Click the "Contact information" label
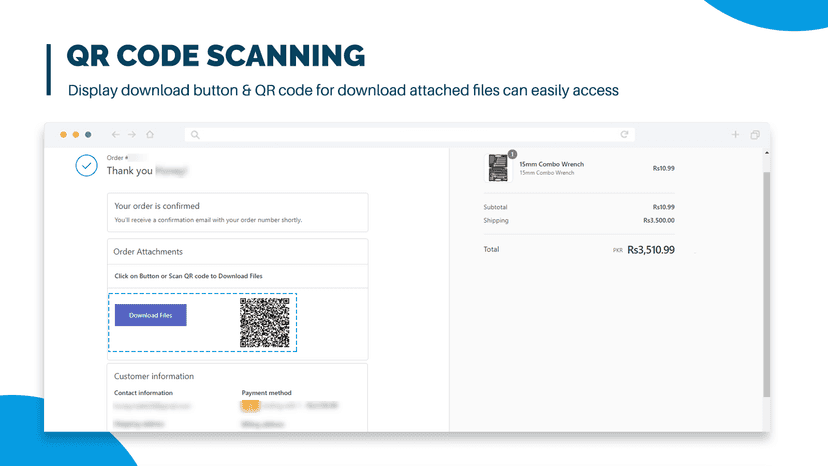The image size is (828, 466). 144,393
